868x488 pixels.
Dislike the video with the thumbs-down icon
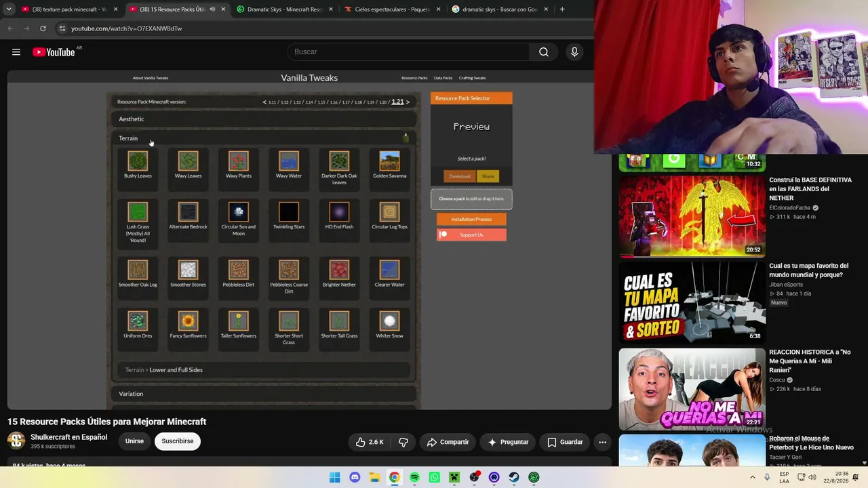403,442
